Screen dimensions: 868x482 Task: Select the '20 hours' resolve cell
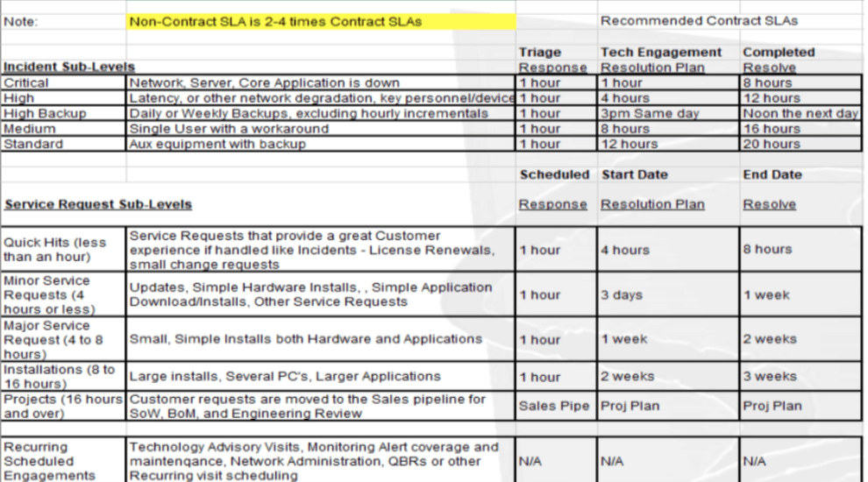click(x=800, y=144)
